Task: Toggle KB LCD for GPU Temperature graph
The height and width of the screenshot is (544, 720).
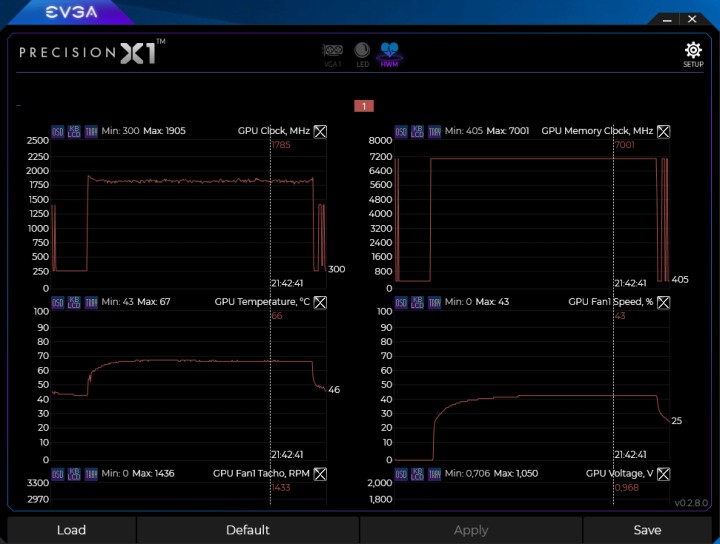Action: pos(74,303)
